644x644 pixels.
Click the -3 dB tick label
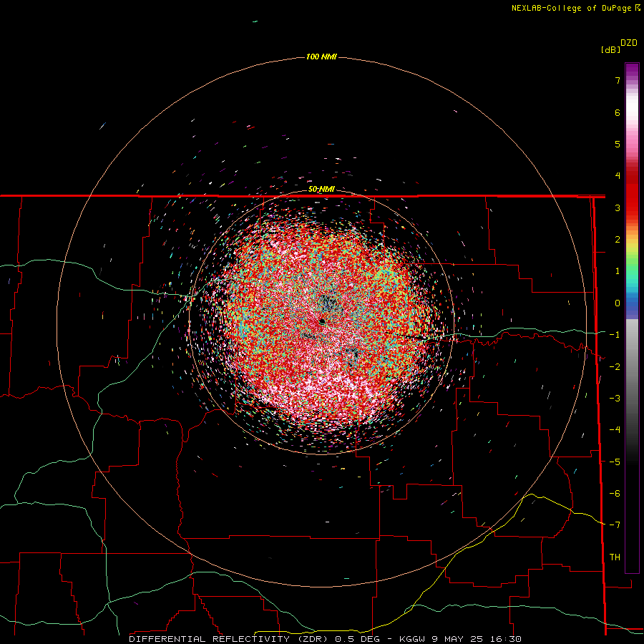(615, 398)
